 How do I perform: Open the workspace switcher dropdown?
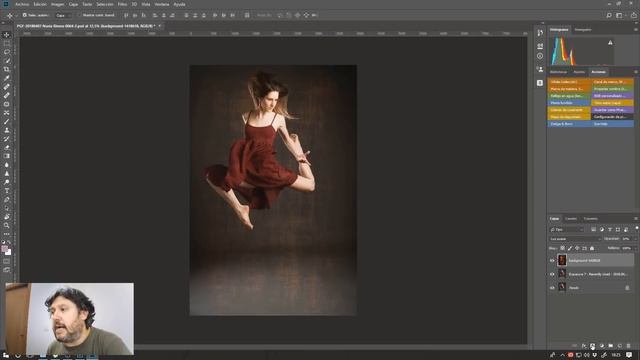[620, 15]
